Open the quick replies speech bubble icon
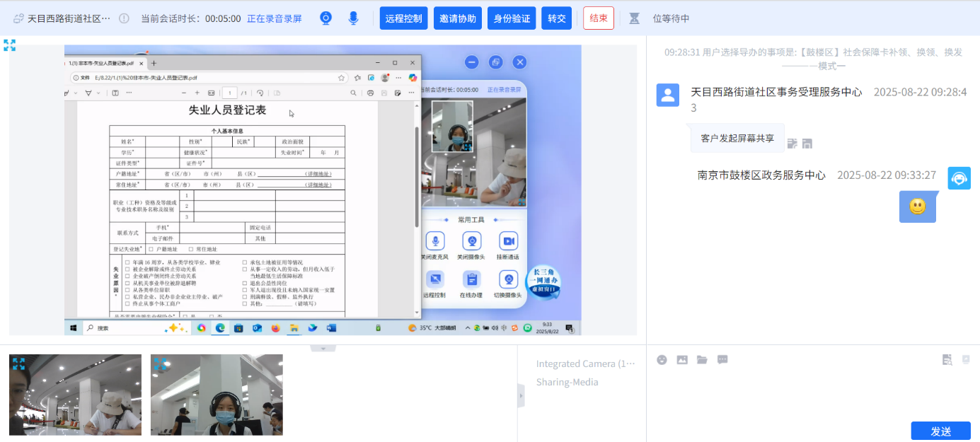The width and height of the screenshot is (980, 442). click(x=722, y=359)
